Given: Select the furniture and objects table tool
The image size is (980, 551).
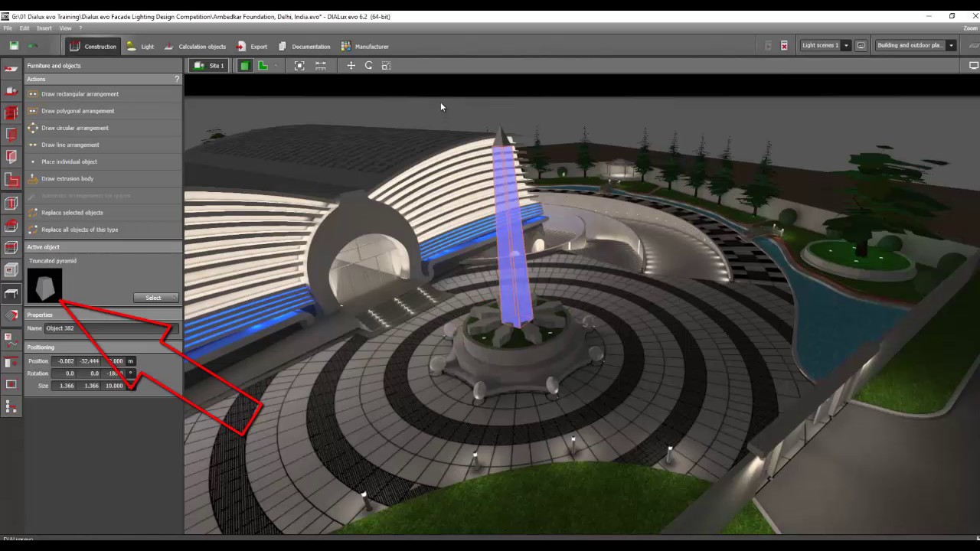Looking at the screenshot, I should click(11, 293).
